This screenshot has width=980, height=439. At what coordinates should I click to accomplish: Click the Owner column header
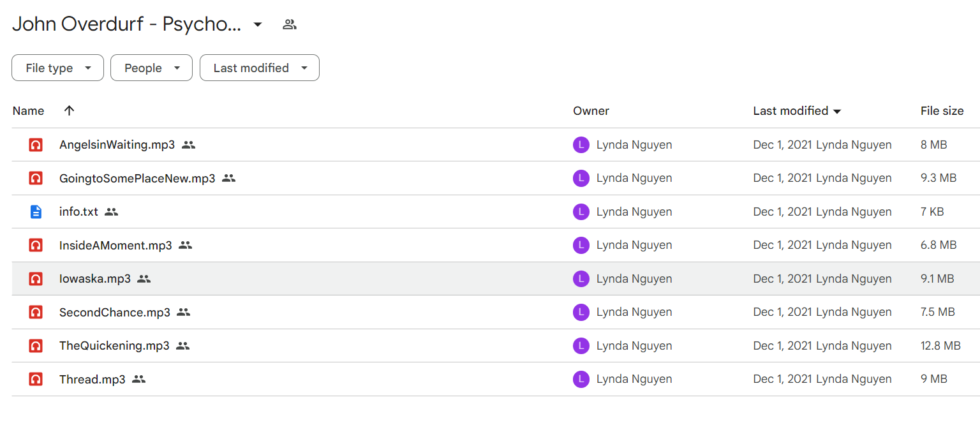pos(591,111)
